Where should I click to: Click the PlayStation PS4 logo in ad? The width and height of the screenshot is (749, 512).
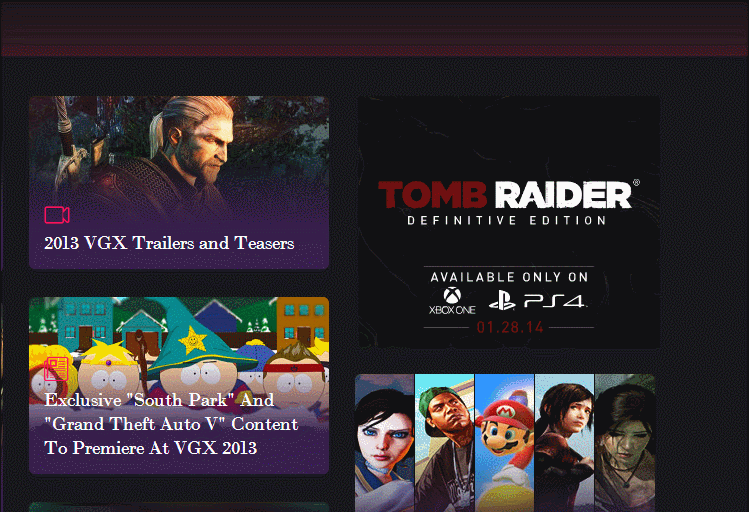click(538, 301)
